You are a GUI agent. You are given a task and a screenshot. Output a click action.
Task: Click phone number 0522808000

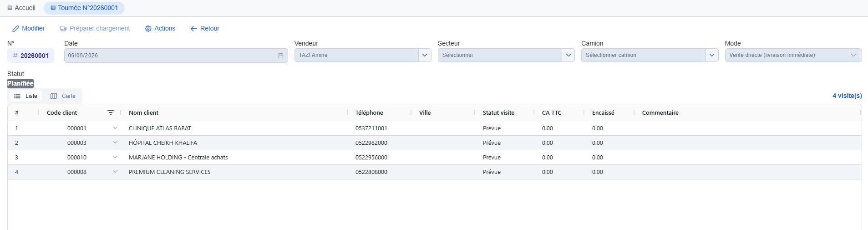(371, 172)
